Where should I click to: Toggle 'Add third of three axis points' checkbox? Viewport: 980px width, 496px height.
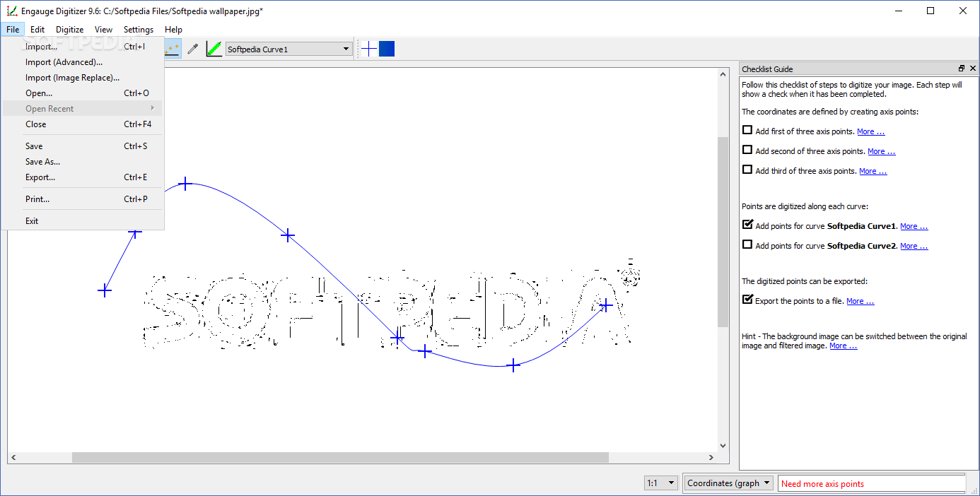click(747, 170)
